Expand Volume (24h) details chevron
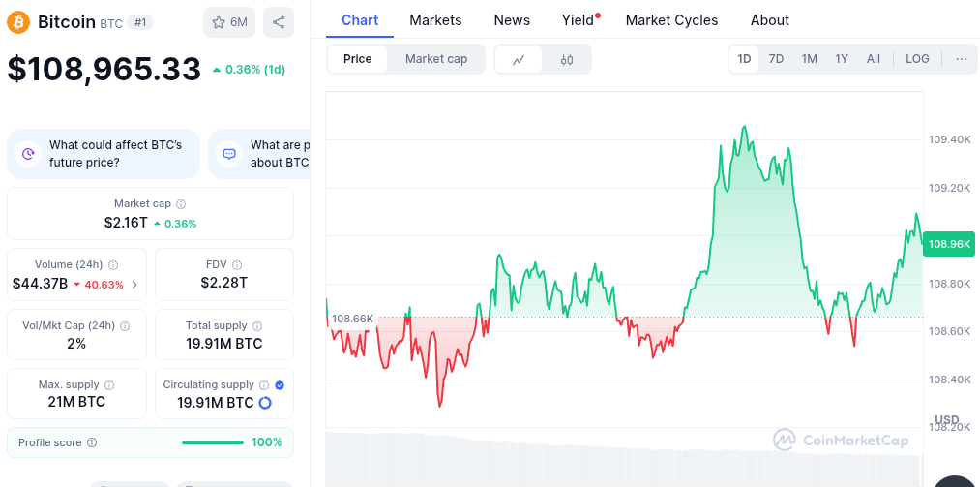This screenshot has width=980, height=487. click(x=134, y=285)
